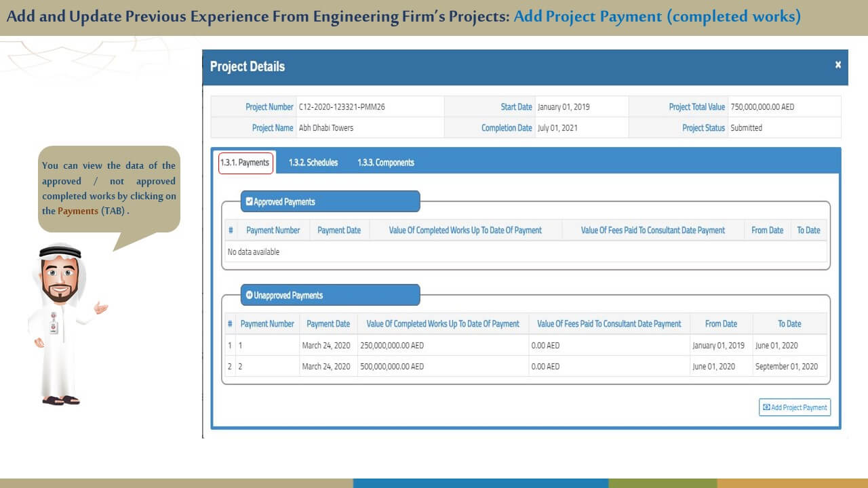
Task: Switch to the 1.3.2. Schedules tab
Action: pos(313,163)
